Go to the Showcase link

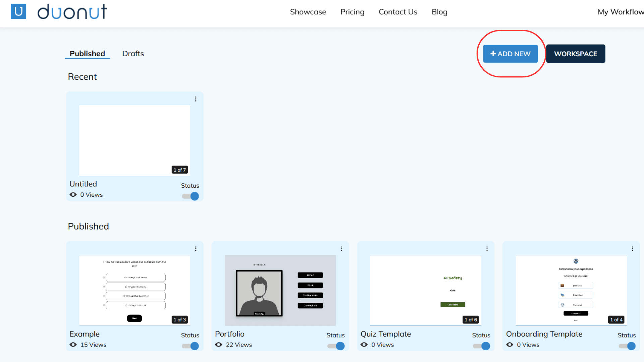click(308, 12)
